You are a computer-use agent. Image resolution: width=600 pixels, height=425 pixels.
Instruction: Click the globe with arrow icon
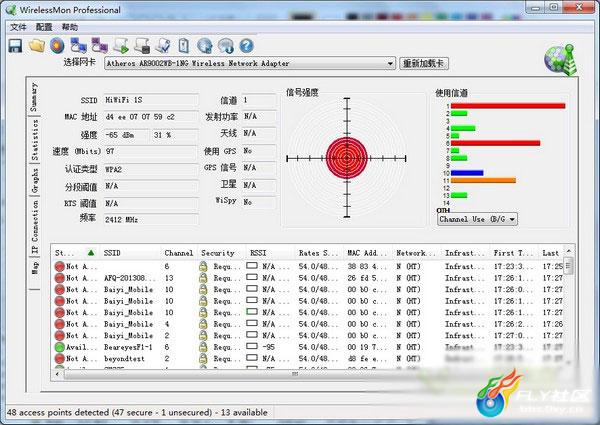pos(205,46)
